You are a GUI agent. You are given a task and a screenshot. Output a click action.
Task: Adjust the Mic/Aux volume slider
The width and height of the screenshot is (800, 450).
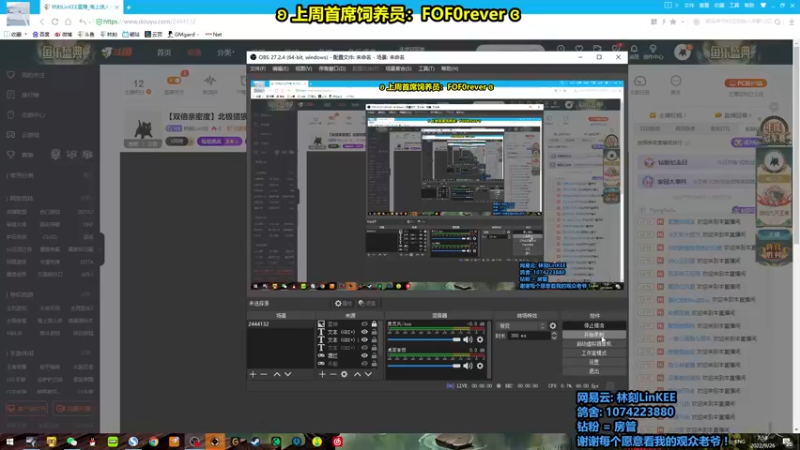point(423,340)
